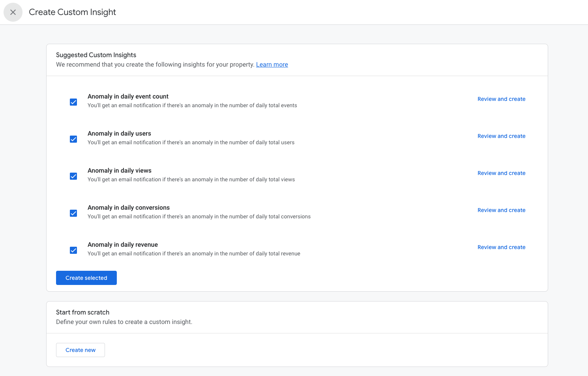Close the Create Custom Insight dialog
Viewport: 588px width, 376px height.
pyautogui.click(x=13, y=12)
